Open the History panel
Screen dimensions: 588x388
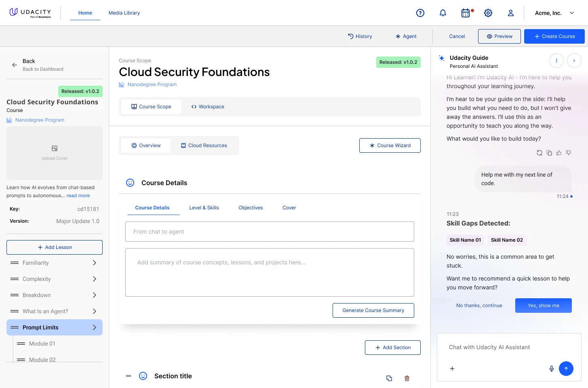click(360, 36)
